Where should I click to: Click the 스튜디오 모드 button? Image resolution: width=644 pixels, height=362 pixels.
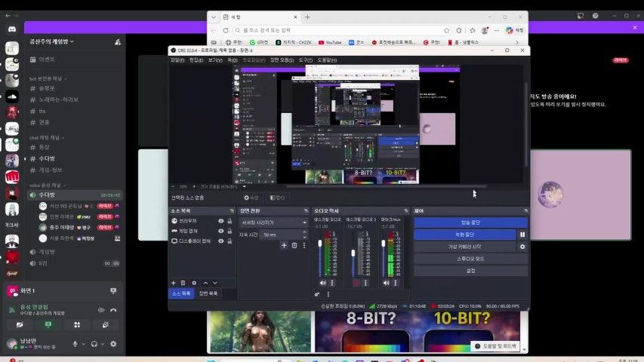[470, 258]
